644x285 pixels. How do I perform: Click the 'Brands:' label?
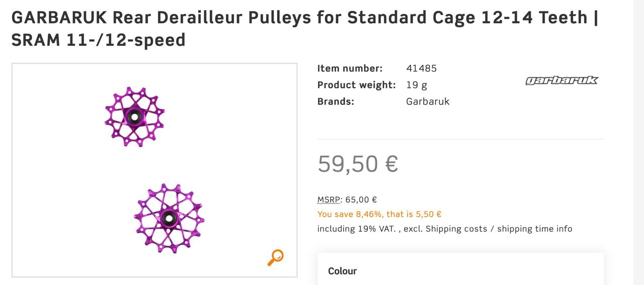point(336,102)
